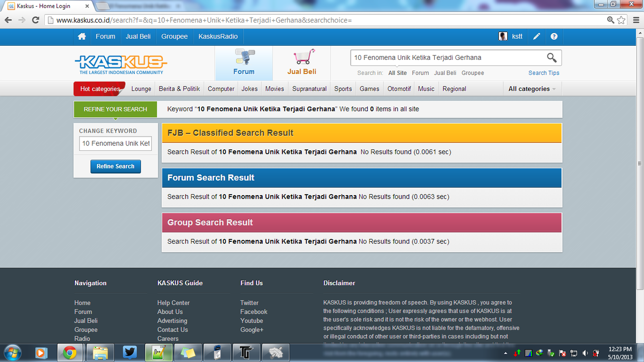Image resolution: width=644 pixels, height=362 pixels.
Task: Click the red-green arrows network meter tray icon
Action: tap(518, 353)
